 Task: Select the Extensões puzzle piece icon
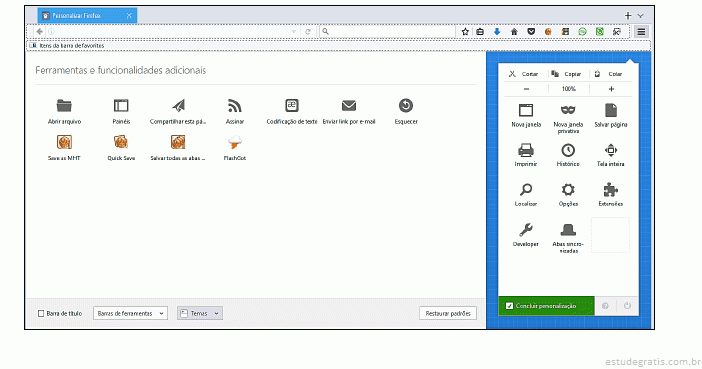[x=611, y=189]
